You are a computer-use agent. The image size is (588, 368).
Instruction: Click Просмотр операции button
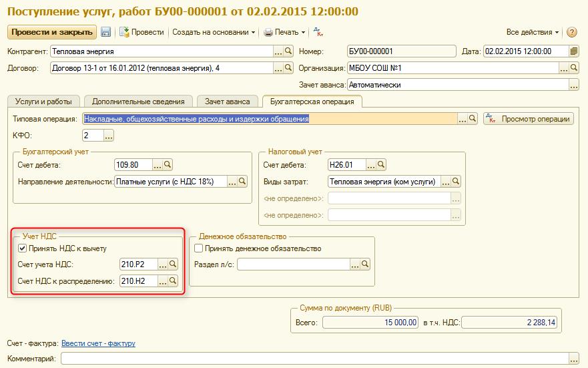point(529,119)
